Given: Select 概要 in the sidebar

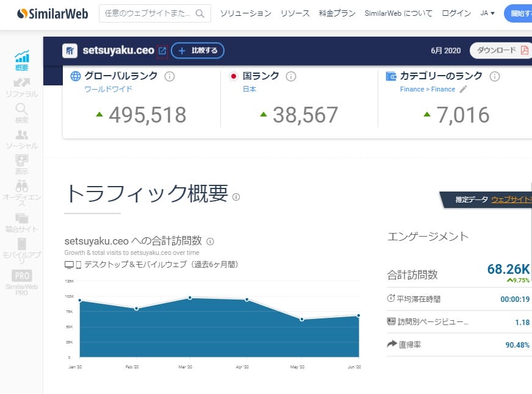Looking at the screenshot, I should click(x=22, y=60).
